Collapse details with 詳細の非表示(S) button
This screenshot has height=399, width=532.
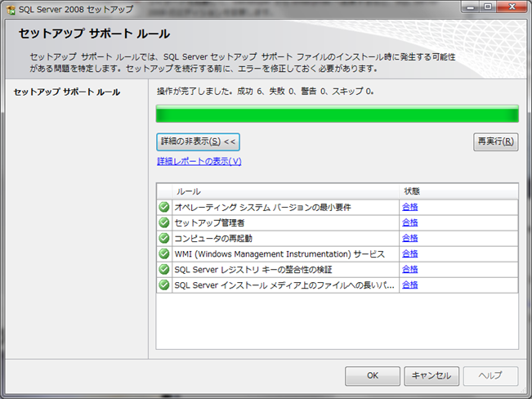(x=198, y=142)
